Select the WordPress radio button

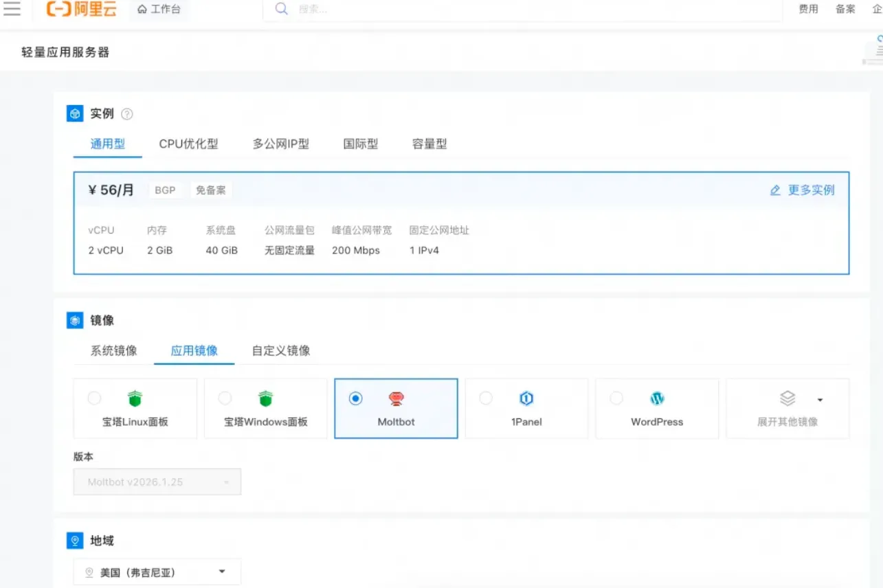616,398
